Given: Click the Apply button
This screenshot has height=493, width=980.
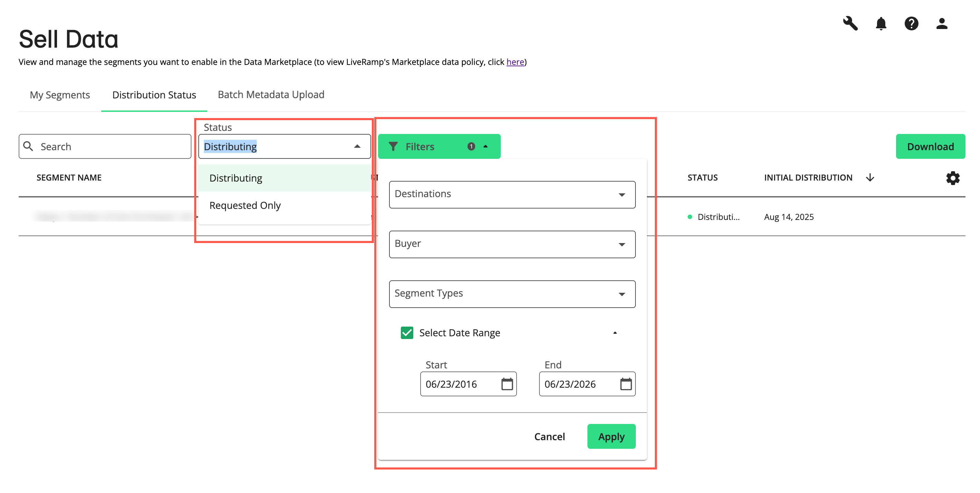Looking at the screenshot, I should pyautogui.click(x=611, y=436).
